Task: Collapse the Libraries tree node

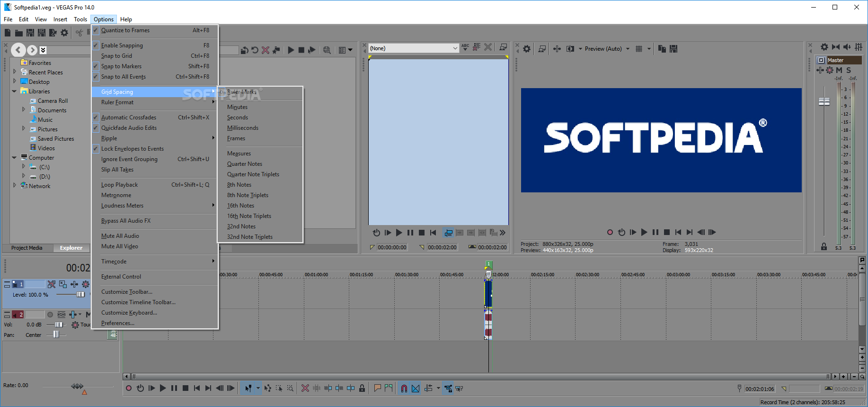Action: pyautogui.click(x=14, y=91)
